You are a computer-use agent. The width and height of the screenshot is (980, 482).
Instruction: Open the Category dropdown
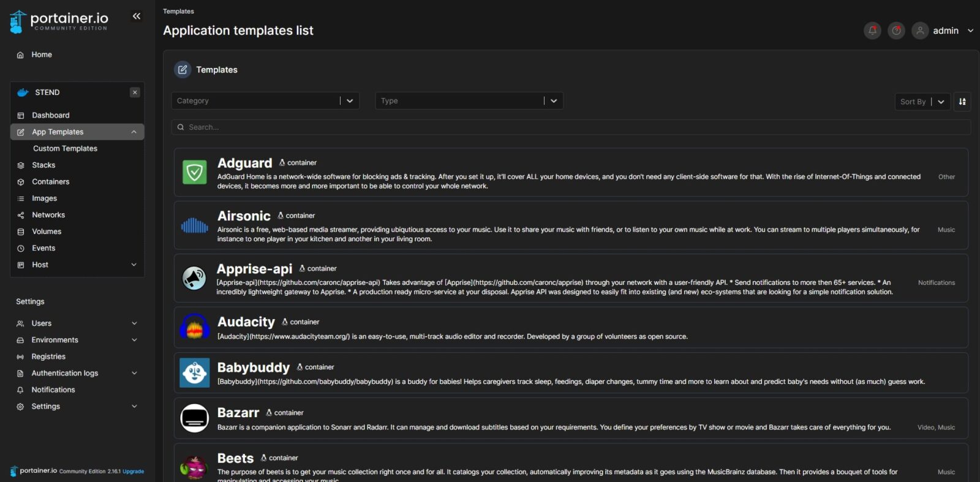coord(265,101)
